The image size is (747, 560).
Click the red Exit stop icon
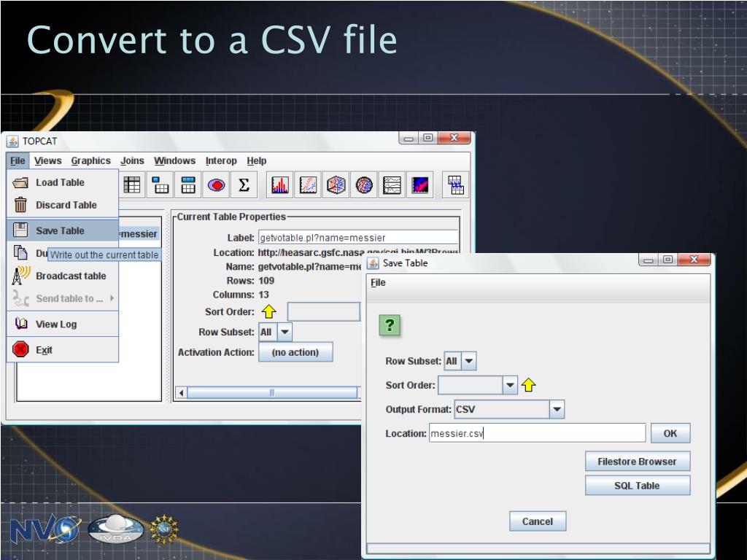pos(20,349)
